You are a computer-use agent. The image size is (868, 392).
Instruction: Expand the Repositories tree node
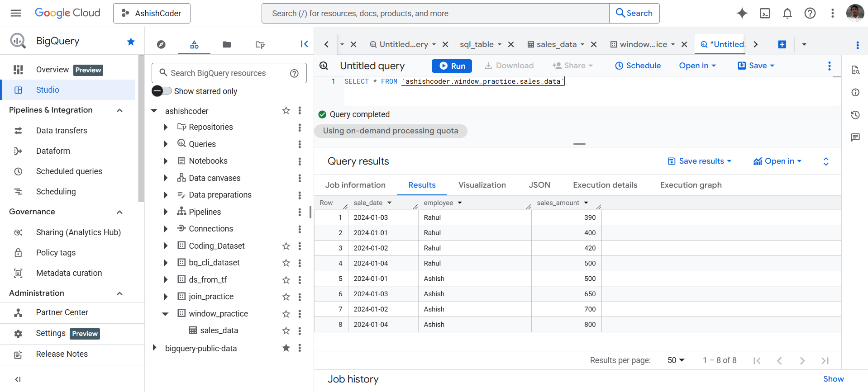(166, 128)
